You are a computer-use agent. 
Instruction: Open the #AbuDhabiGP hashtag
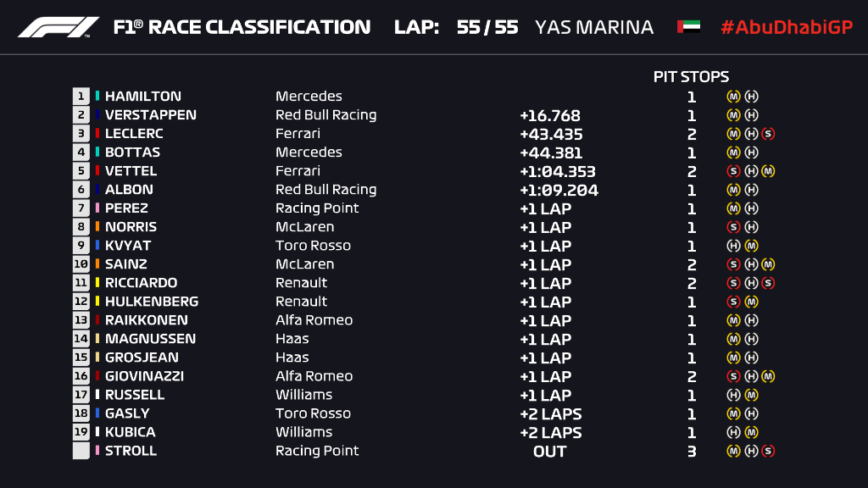[786, 27]
